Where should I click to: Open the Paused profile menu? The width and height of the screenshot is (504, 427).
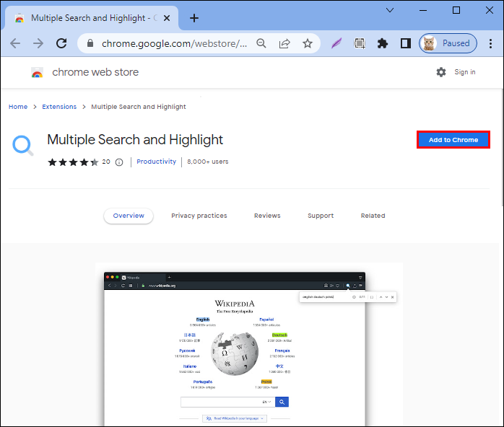tap(448, 43)
